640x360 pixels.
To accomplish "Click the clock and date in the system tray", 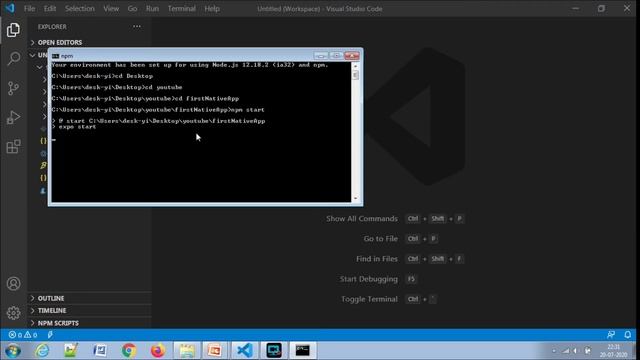I will [x=613, y=351].
